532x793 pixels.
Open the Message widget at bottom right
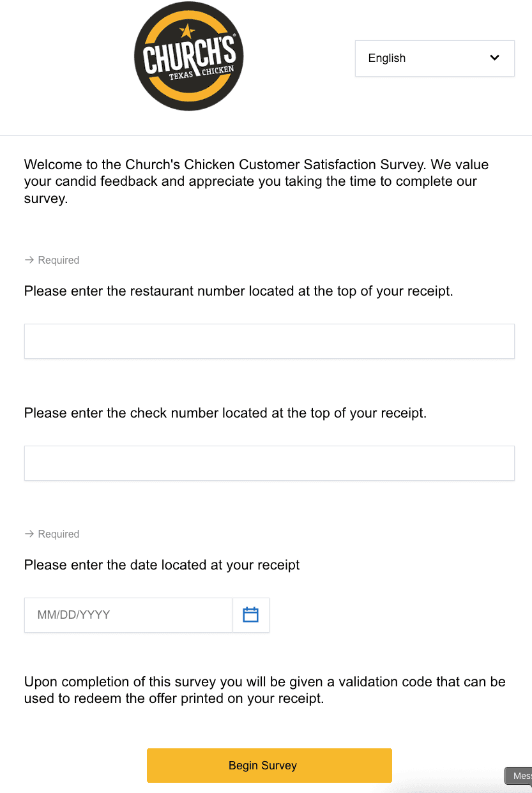coord(521,776)
